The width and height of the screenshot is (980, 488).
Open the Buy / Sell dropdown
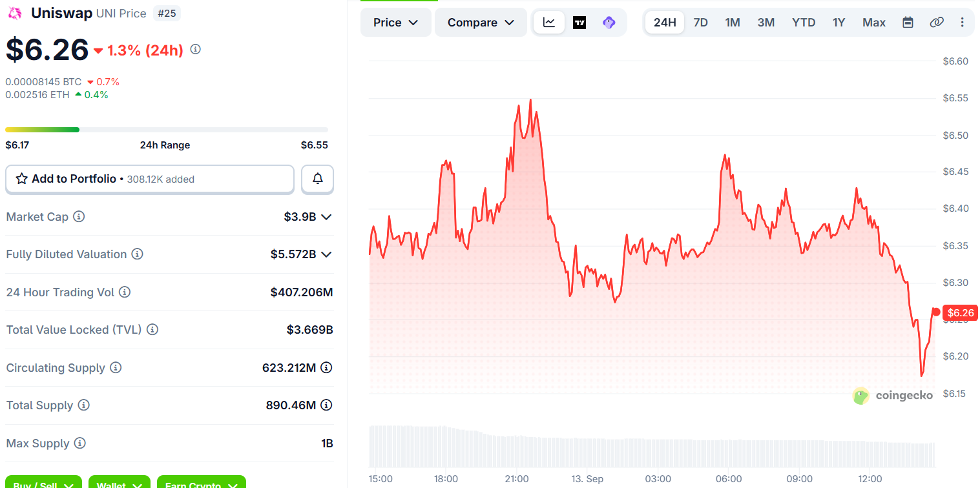[x=44, y=482]
